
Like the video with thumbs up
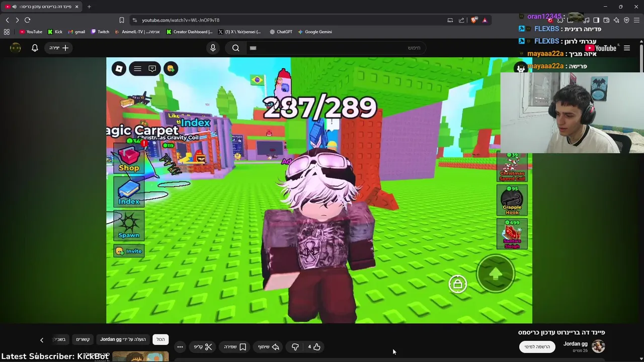tap(314, 346)
